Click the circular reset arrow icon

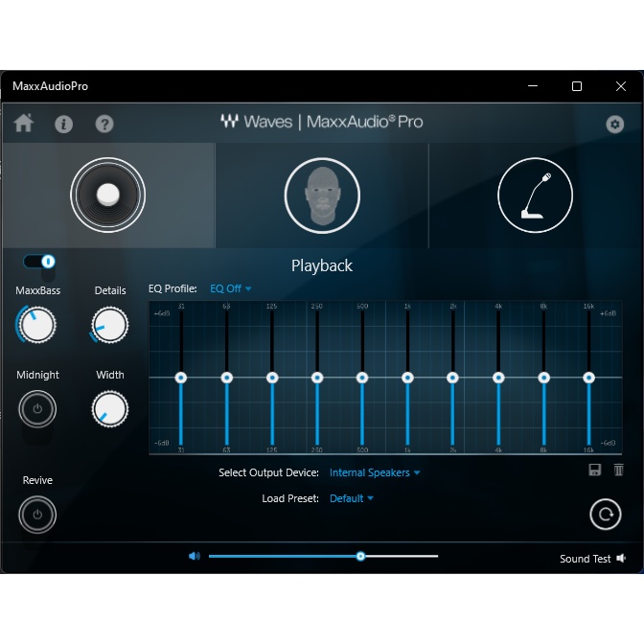[605, 515]
